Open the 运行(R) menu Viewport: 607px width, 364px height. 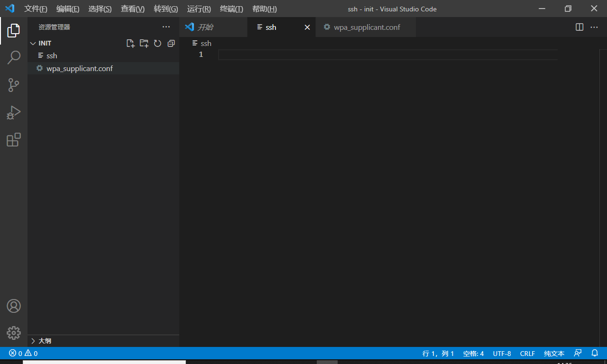click(x=199, y=9)
